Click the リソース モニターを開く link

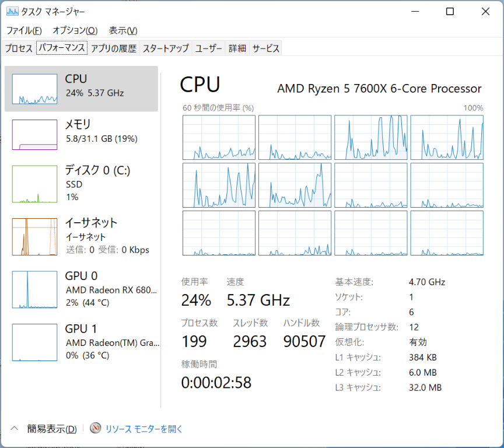144,429
